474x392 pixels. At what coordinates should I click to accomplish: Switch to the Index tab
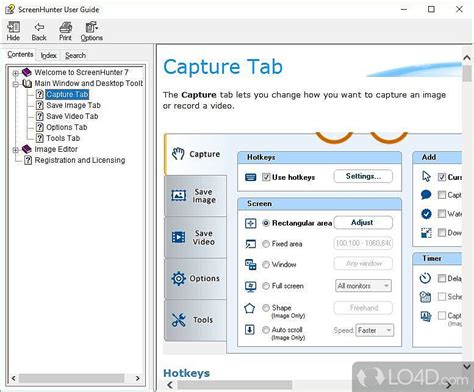49,55
